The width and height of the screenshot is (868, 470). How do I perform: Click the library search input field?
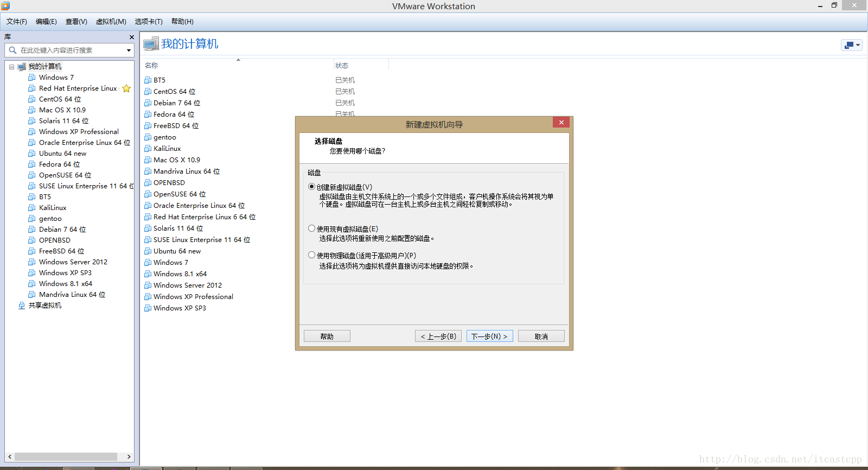tap(69, 50)
